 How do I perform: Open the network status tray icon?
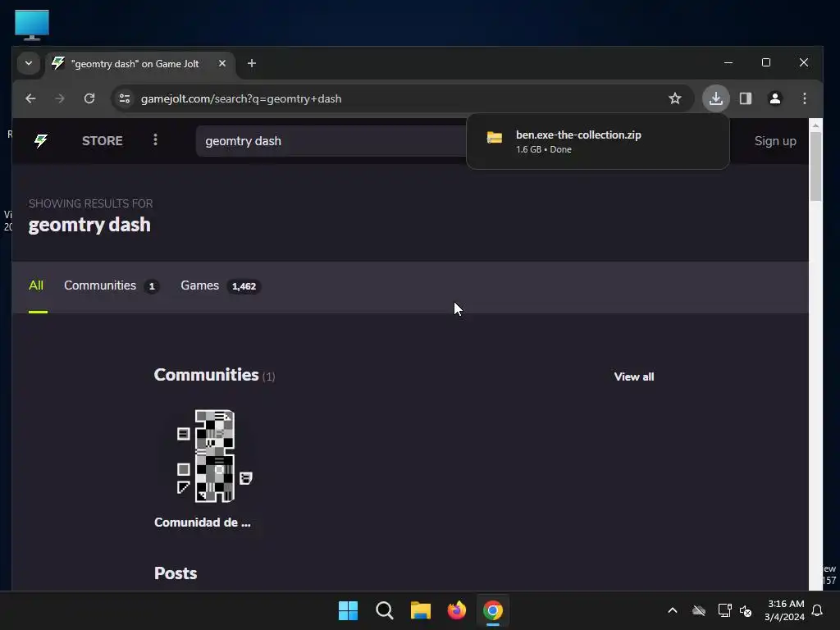pos(724,610)
